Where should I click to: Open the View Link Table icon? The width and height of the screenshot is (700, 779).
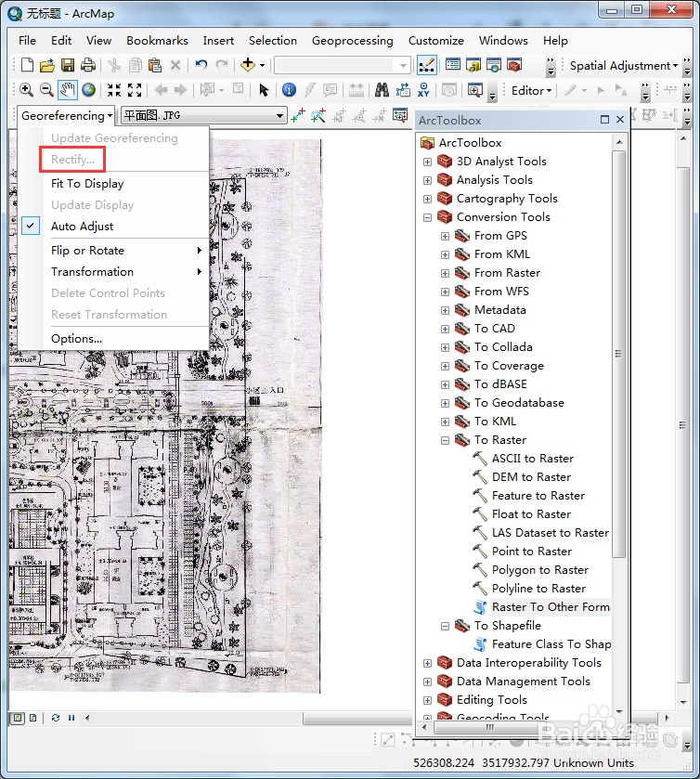pyautogui.click(x=400, y=115)
